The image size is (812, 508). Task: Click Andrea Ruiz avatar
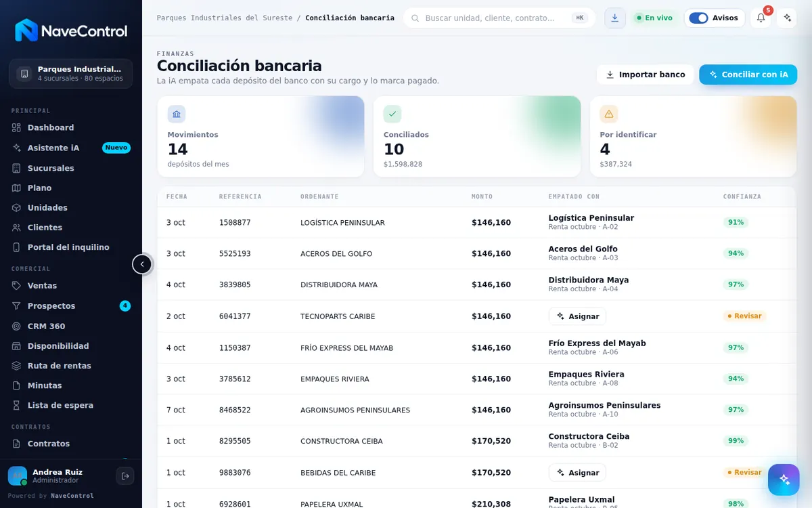18,476
